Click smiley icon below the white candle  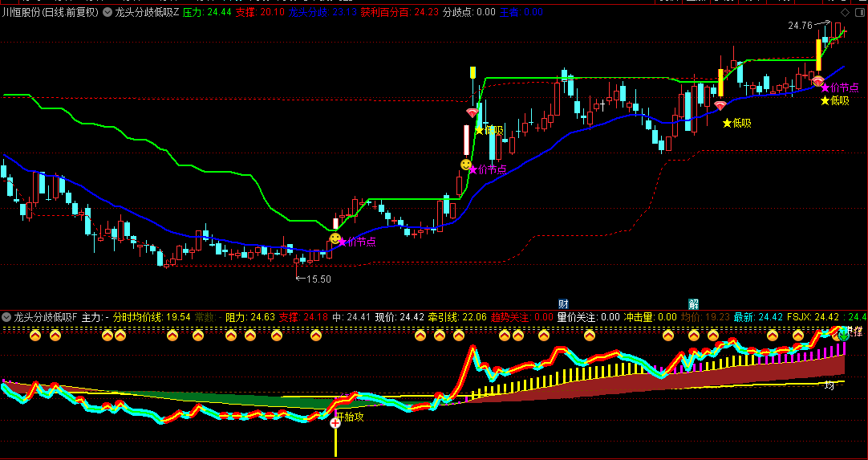(466, 165)
